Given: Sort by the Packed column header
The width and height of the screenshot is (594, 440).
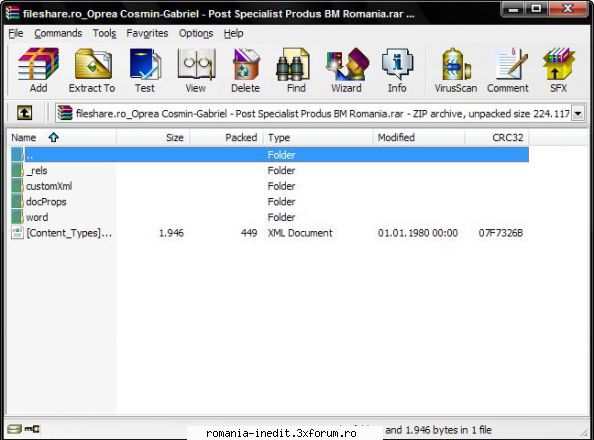Looking at the screenshot, I should click(x=227, y=137).
